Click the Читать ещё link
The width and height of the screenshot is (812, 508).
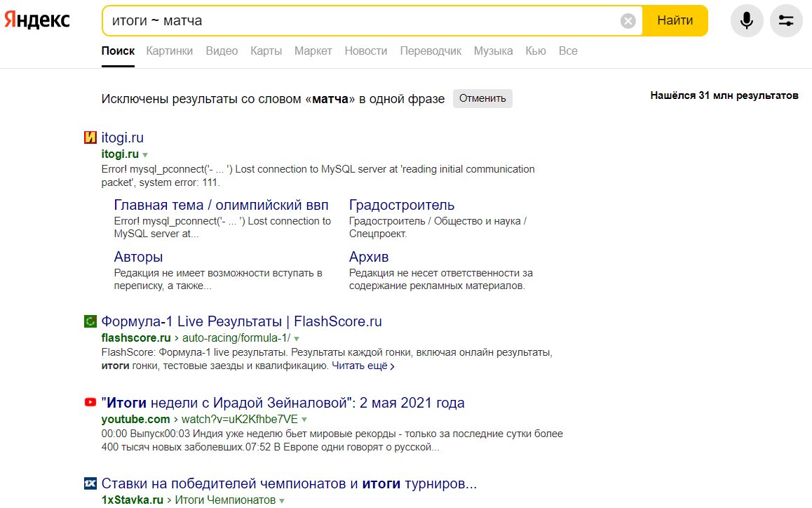[363, 366]
